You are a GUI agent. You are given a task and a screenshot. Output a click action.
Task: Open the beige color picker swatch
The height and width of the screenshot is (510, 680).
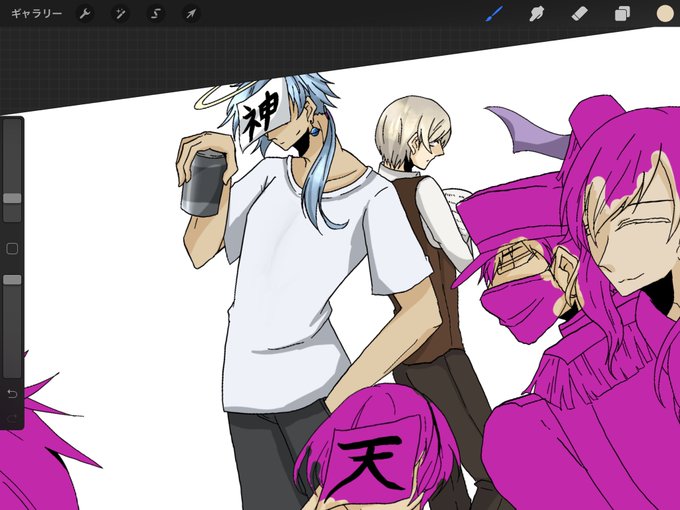[665, 14]
